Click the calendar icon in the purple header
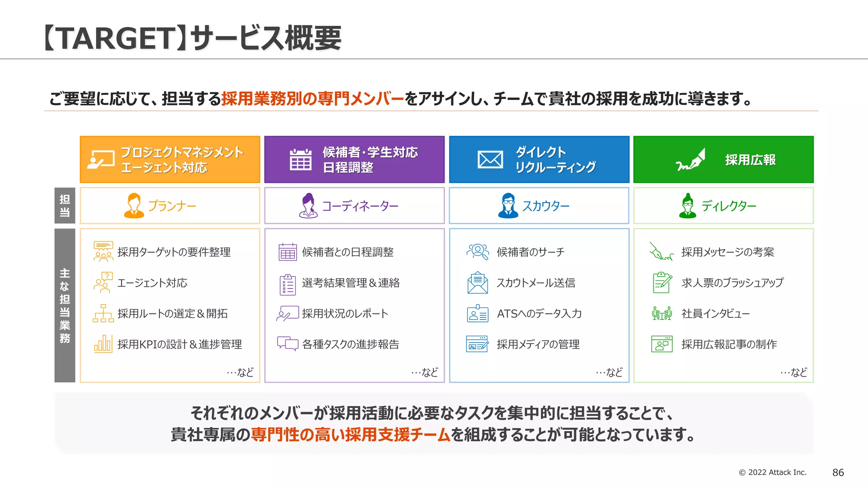 300,160
